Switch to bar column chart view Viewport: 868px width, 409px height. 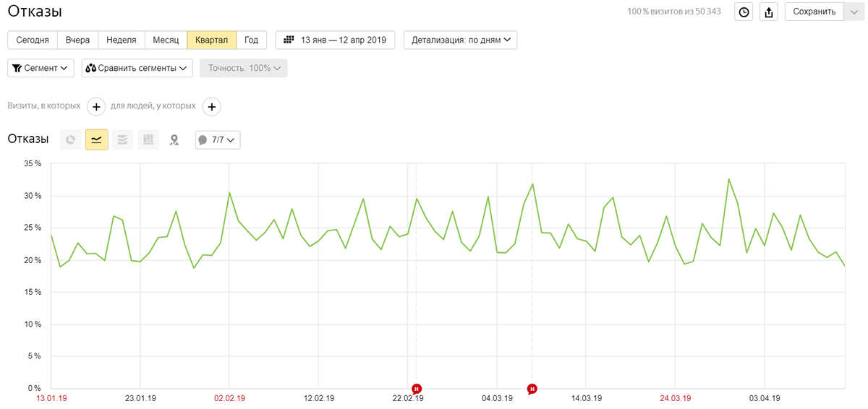[148, 139]
